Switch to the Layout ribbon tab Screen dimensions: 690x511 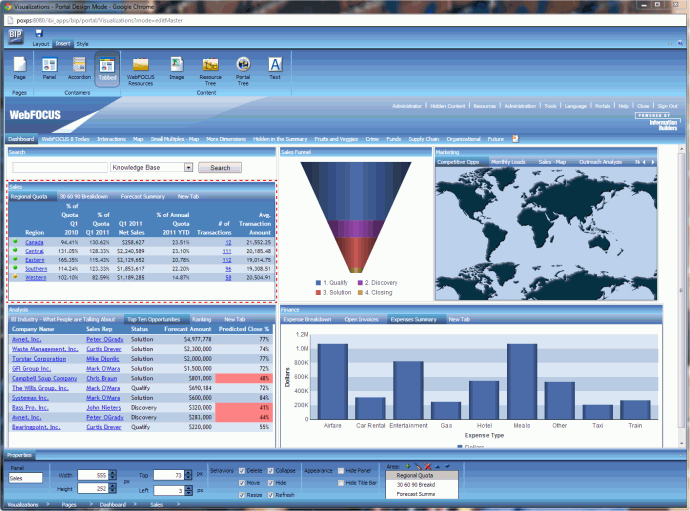click(40, 44)
